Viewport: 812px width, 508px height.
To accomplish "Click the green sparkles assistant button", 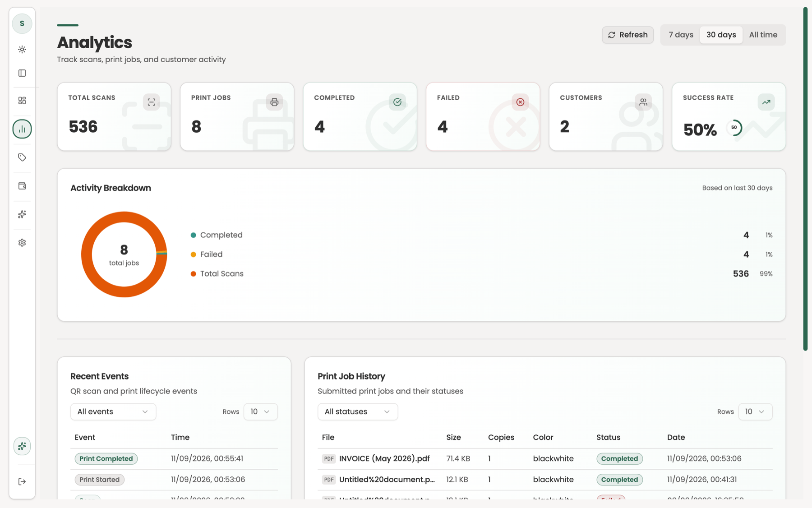I will 22,446.
